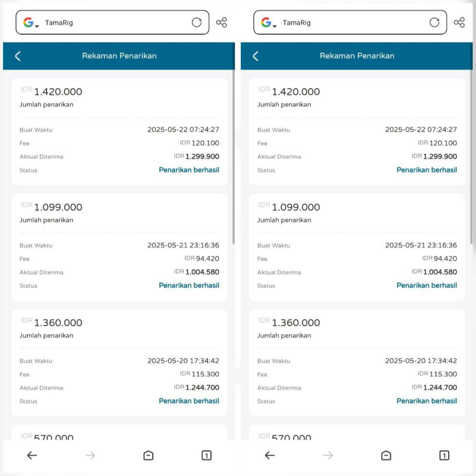Screen dimensions: 476x476
Task: Go back using left Rekaman Penarikan chevron
Action: pyautogui.click(x=18, y=56)
